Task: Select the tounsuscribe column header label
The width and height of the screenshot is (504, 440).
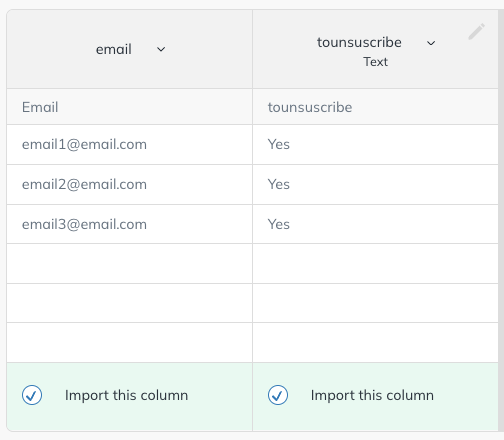Action: click(359, 42)
